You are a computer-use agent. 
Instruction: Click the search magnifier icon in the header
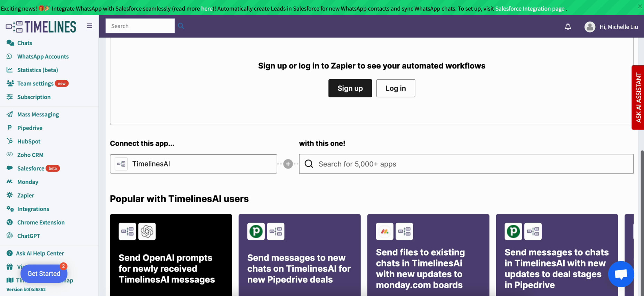point(181,26)
